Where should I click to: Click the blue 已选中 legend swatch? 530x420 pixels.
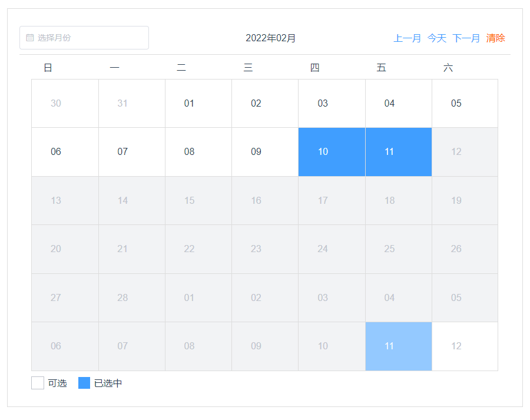(x=84, y=383)
